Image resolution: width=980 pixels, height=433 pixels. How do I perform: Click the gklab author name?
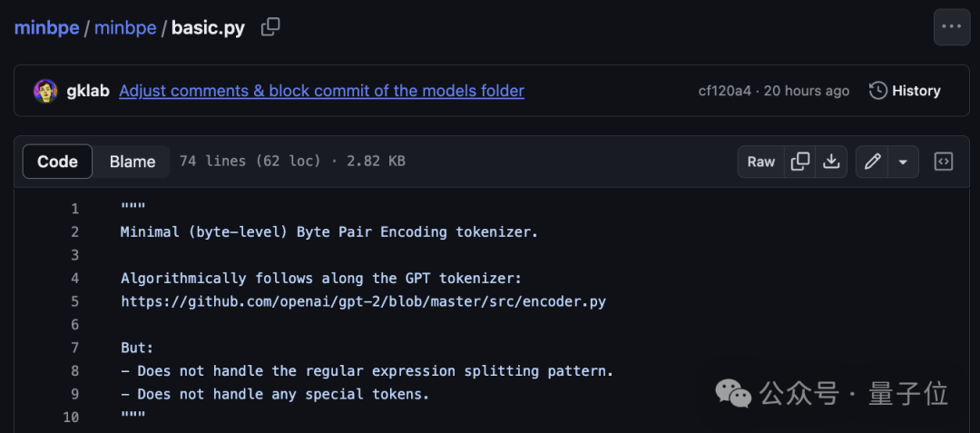pos(88,91)
